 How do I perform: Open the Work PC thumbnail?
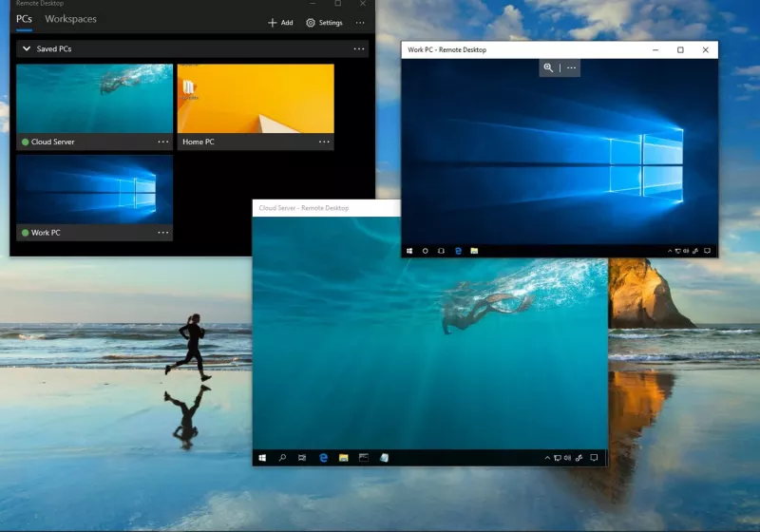pos(94,189)
